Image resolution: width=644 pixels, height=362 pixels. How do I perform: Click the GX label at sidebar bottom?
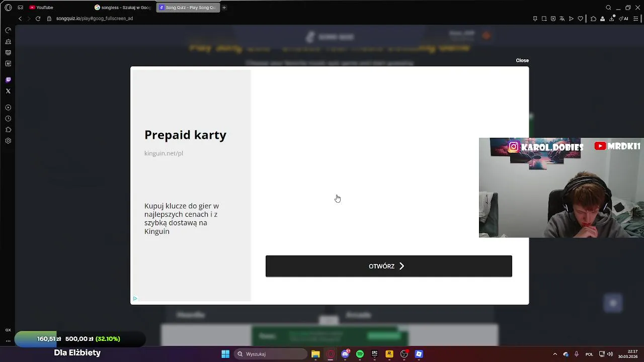(8, 330)
